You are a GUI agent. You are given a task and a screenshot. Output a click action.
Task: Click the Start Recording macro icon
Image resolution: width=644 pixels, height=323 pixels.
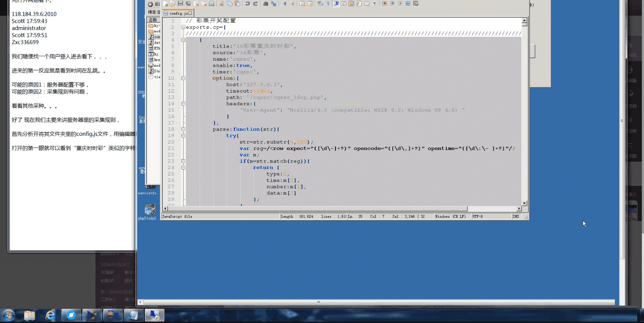(385, 4)
